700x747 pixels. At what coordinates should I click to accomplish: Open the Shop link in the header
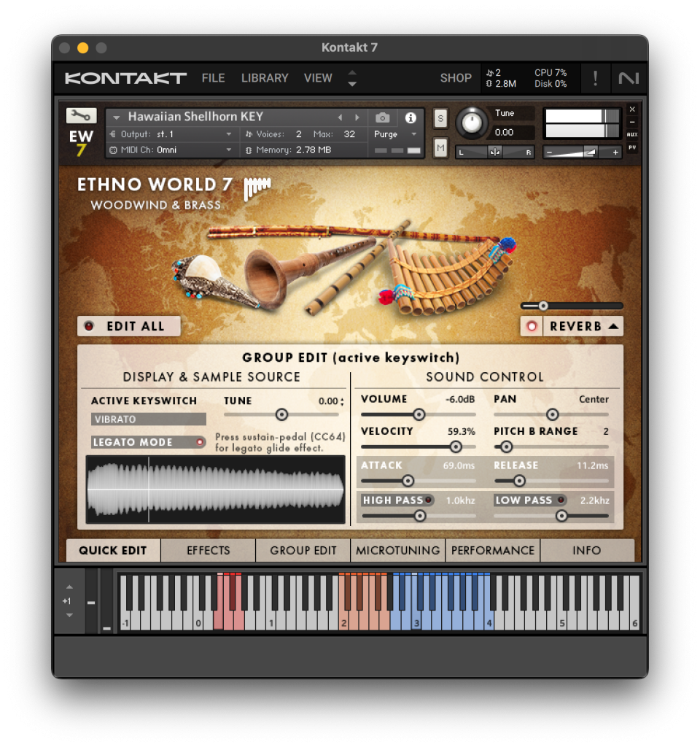pyautogui.click(x=456, y=78)
